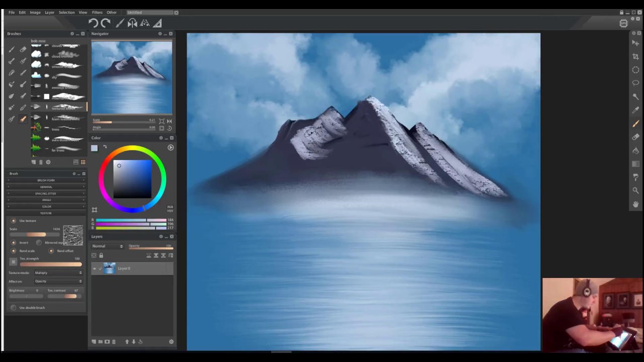Toggle transparency lock checker icon in Layers
Image resolution: width=644 pixels, height=362 pixels.
pos(94,255)
